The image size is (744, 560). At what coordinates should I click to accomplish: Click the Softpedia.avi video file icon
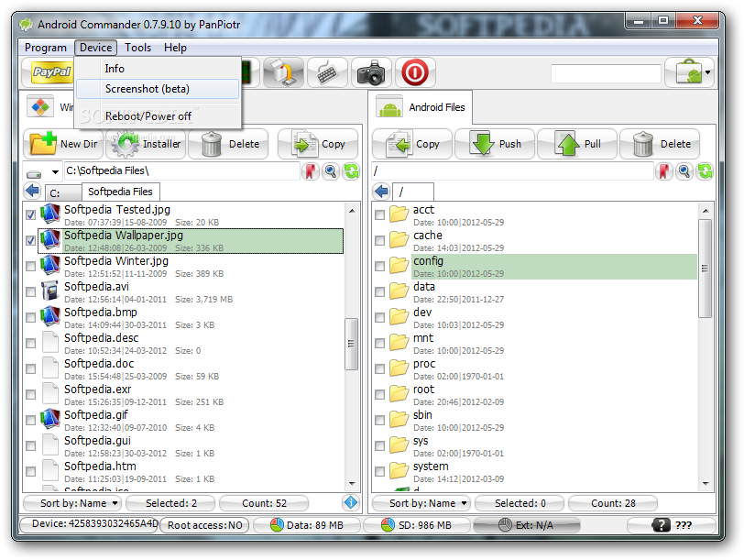49,291
